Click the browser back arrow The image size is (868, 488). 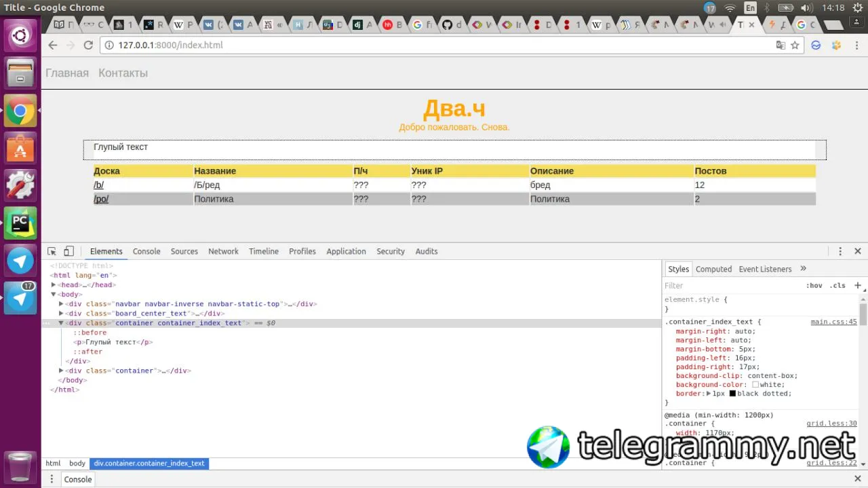point(53,45)
